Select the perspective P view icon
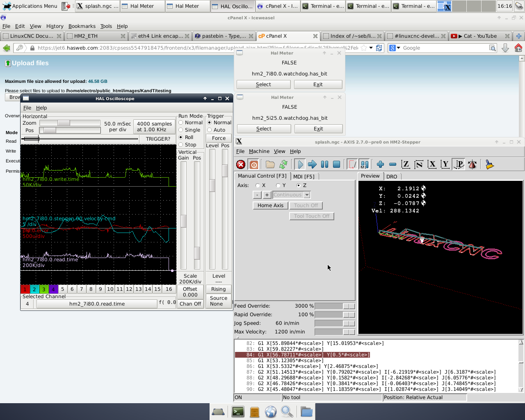525x420 pixels. coord(459,164)
